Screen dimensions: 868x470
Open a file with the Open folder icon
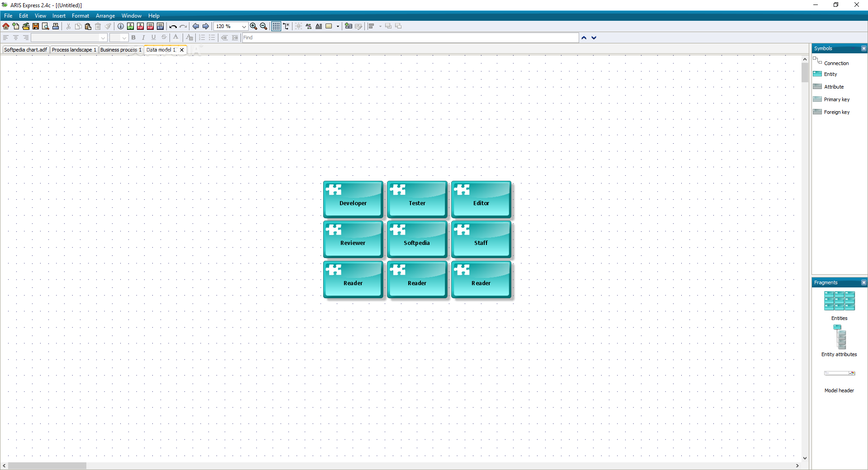coord(26,26)
